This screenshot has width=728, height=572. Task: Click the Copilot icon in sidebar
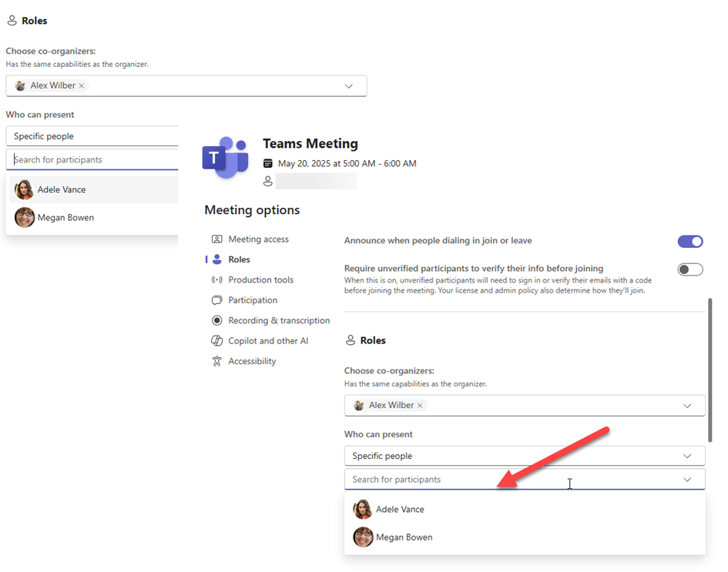point(216,341)
